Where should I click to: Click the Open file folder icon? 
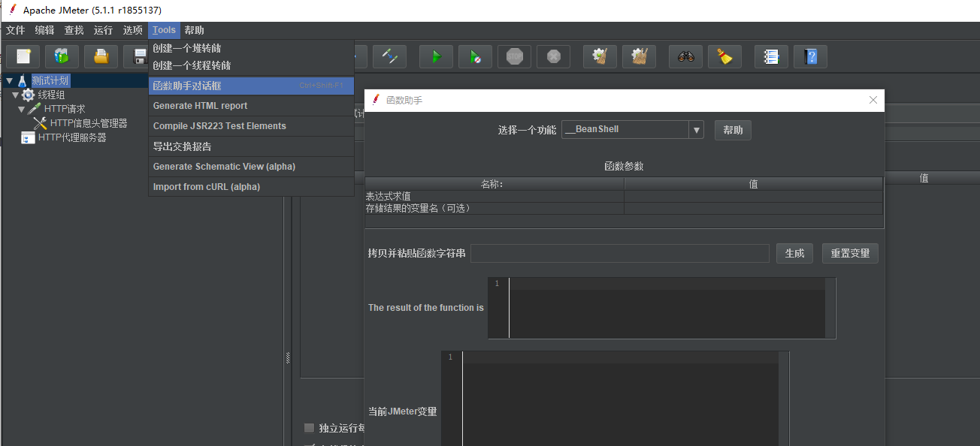click(101, 56)
